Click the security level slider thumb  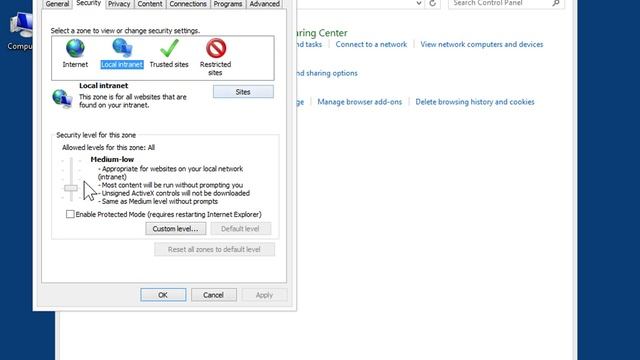[71, 188]
